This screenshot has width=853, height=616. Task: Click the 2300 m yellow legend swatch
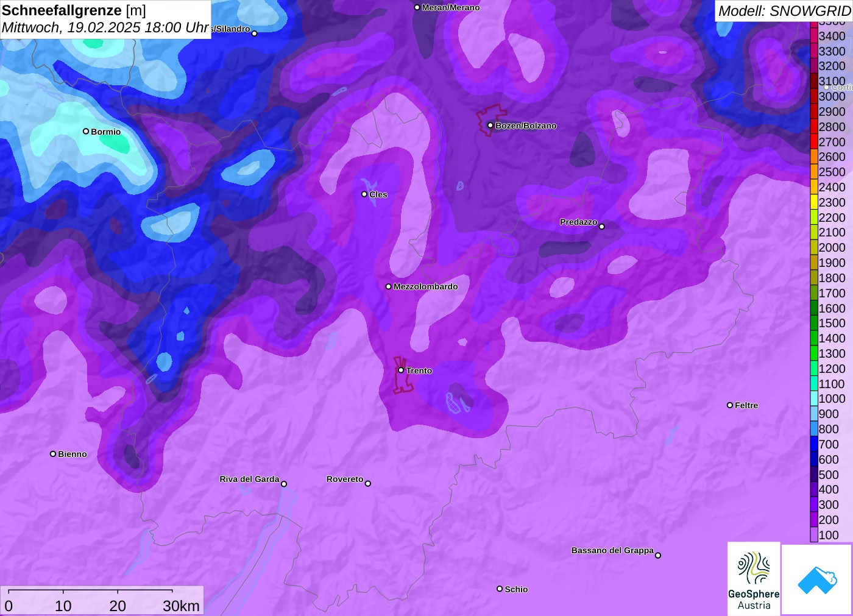(x=814, y=202)
